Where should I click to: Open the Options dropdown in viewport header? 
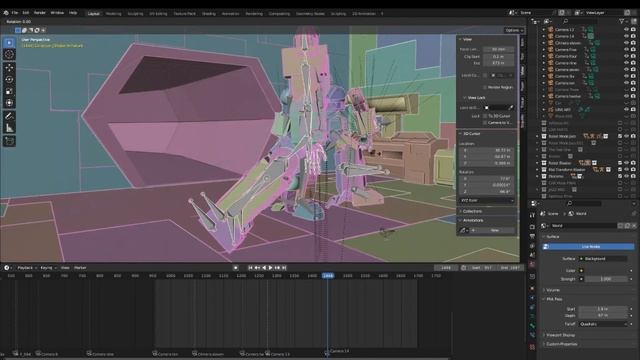point(514,31)
